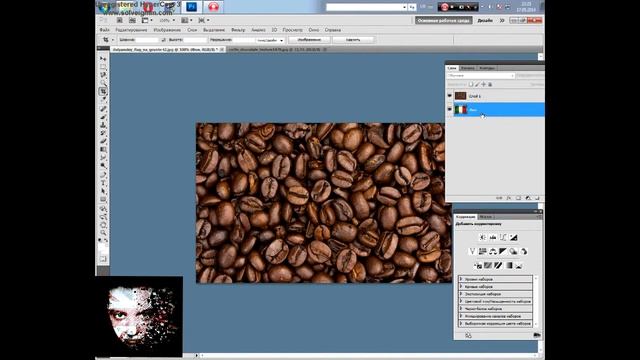Toggle Quick Mask mode in the toolbox
Image resolution: width=640 pixels, height=360 pixels.
(x=103, y=258)
